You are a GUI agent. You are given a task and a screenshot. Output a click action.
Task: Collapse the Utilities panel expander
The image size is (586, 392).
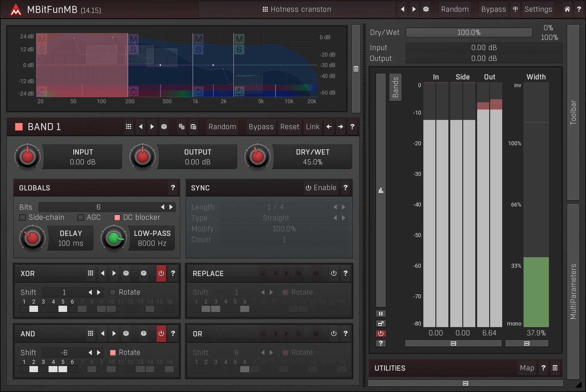pos(555,368)
